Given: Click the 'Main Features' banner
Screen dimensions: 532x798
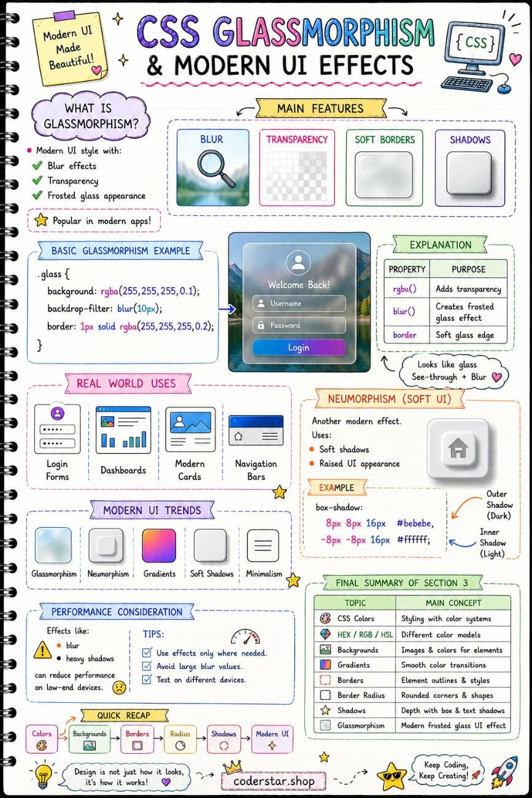Looking at the screenshot, I should pyautogui.click(x=320, y=109).
